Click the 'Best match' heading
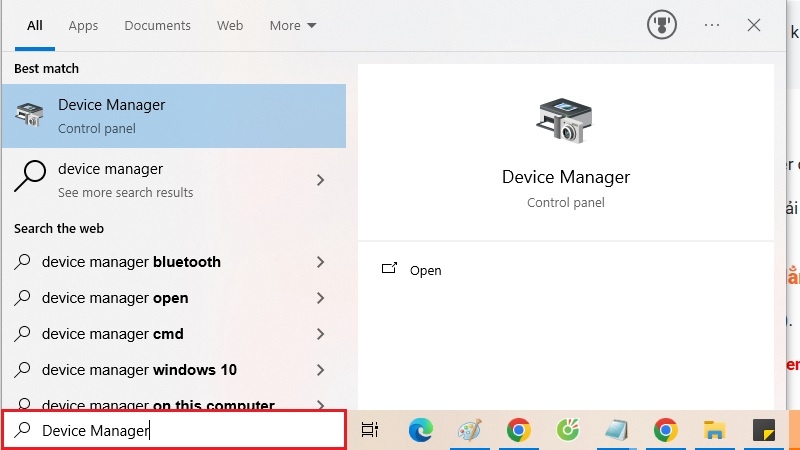Image resolution: width=800 pixels, height=450 pixels. click(x=46, y=68)
